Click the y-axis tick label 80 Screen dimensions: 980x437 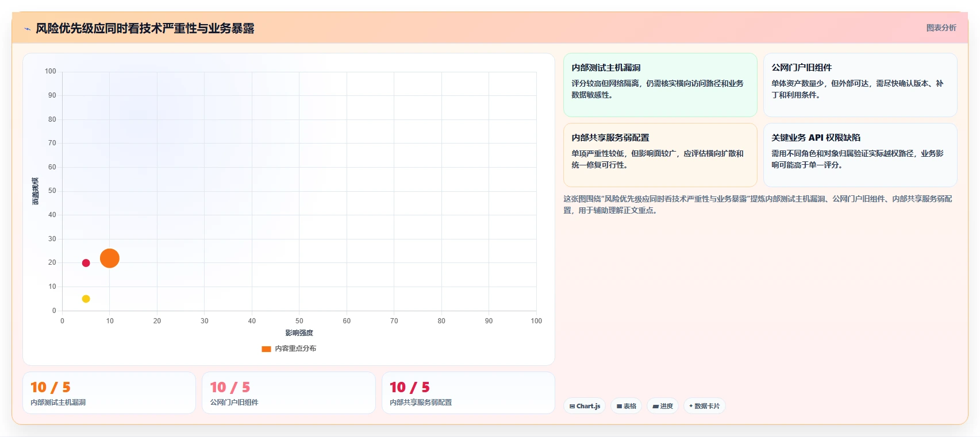point(52,119)
